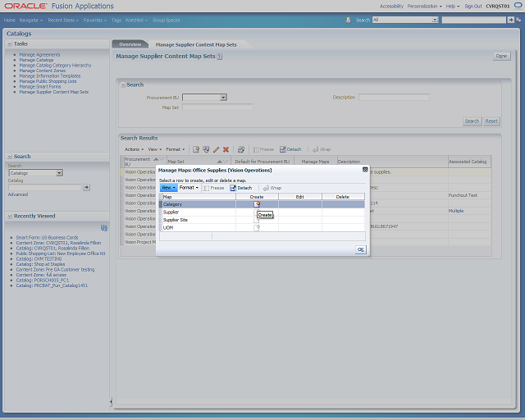Click the Search button

472,121
